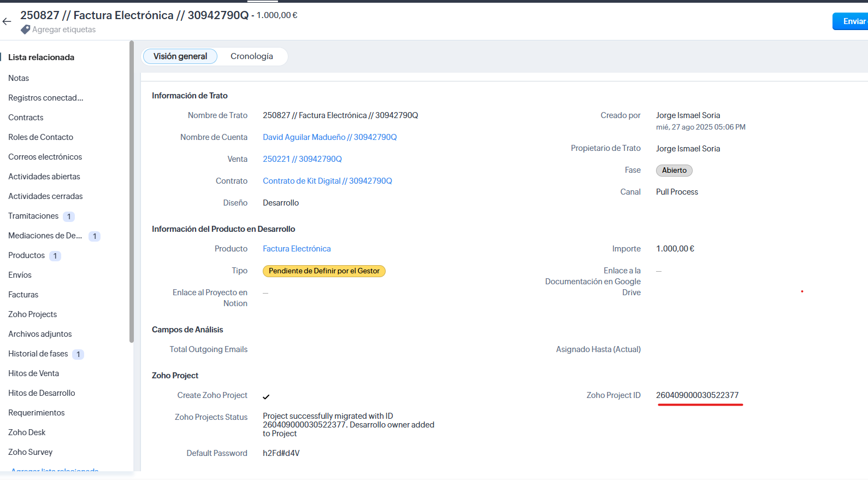Switch to the Cronología tab
This screenshot has width=868, height=480.
point(251,56)
